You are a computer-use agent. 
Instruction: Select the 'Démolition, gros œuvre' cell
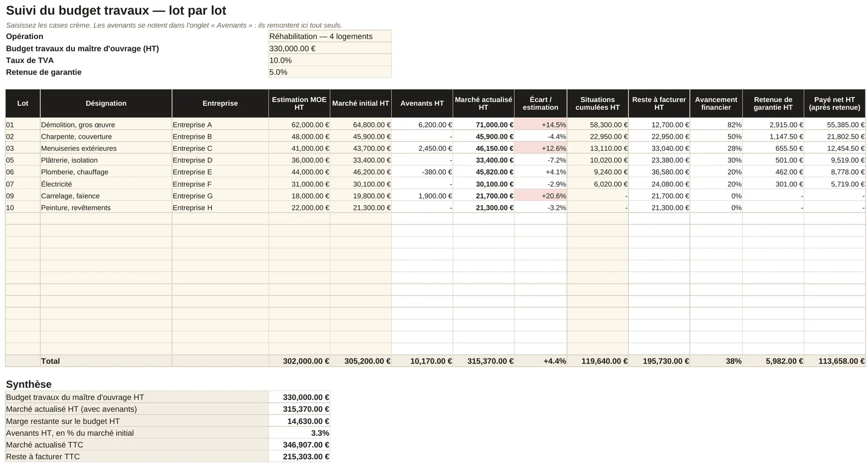coord(106,125)
